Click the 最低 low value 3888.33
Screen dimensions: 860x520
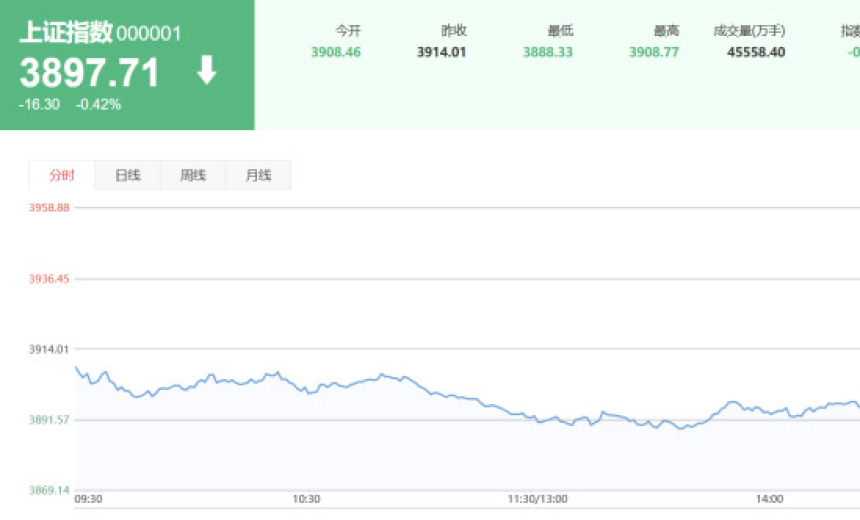coord(548,52)
